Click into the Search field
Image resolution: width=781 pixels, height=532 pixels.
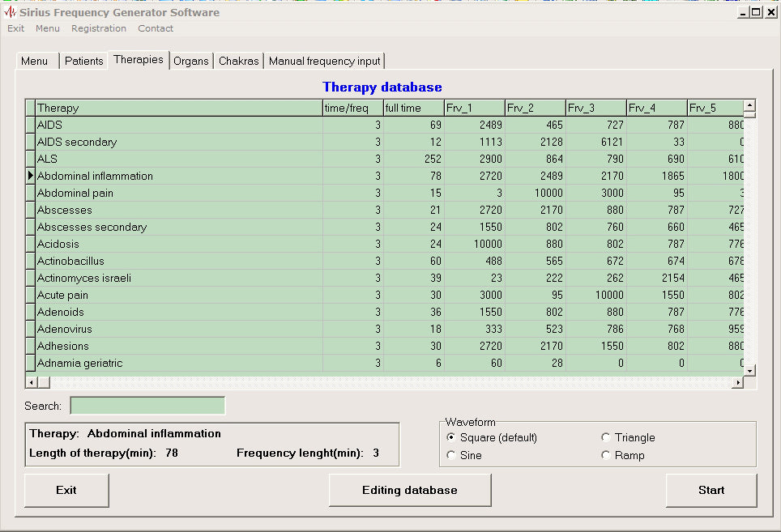(147, 406)
